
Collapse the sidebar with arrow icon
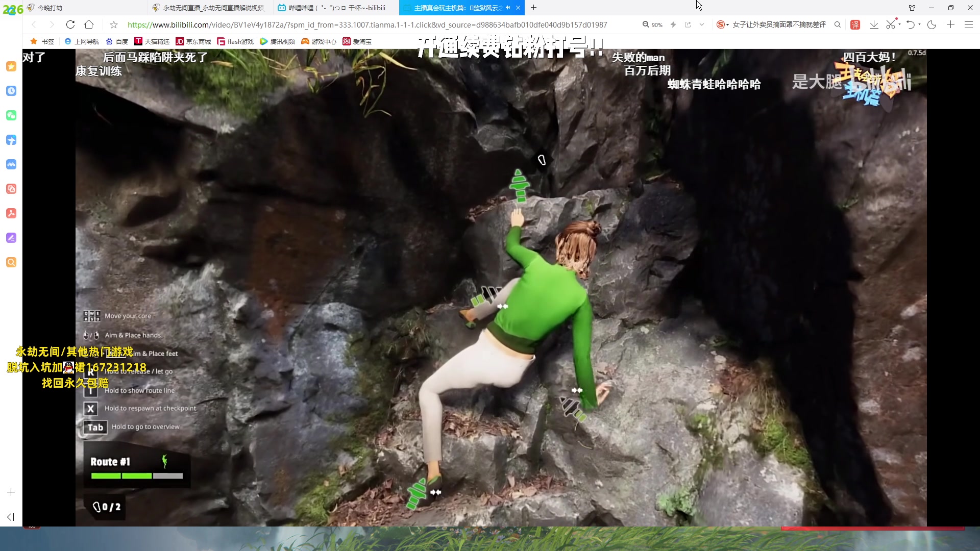pyautogui.click(x=11, y=517)
